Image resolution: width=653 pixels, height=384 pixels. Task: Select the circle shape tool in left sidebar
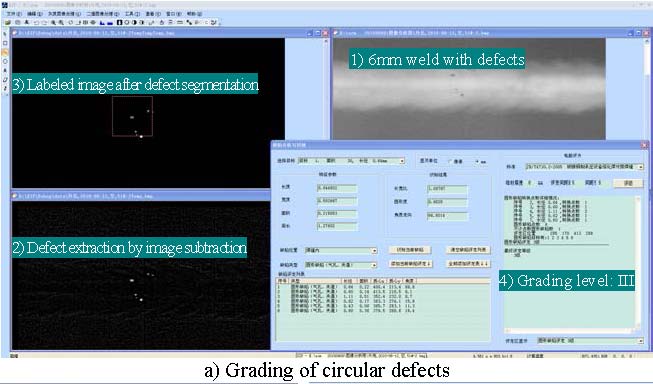pos(5,62)
